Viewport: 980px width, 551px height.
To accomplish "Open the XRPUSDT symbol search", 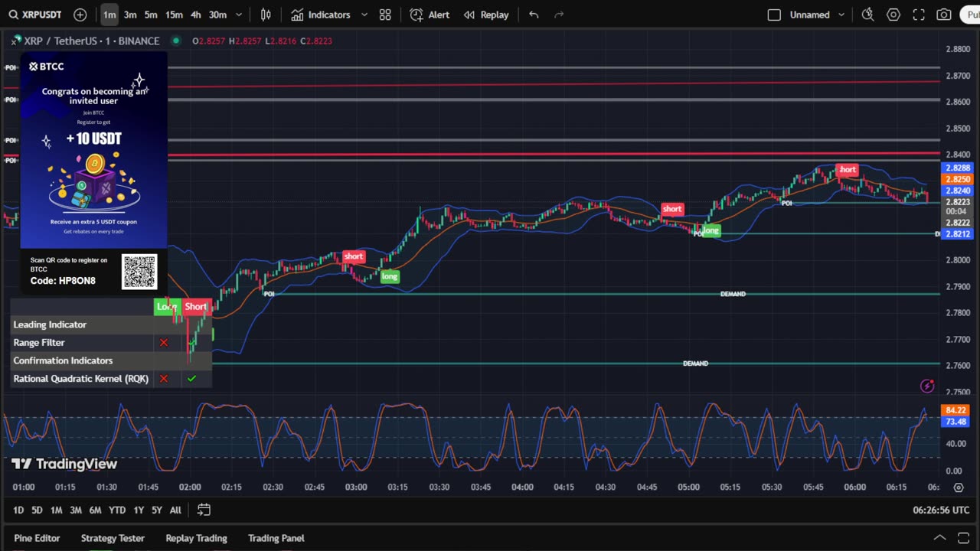I will [x=35, y=15].
